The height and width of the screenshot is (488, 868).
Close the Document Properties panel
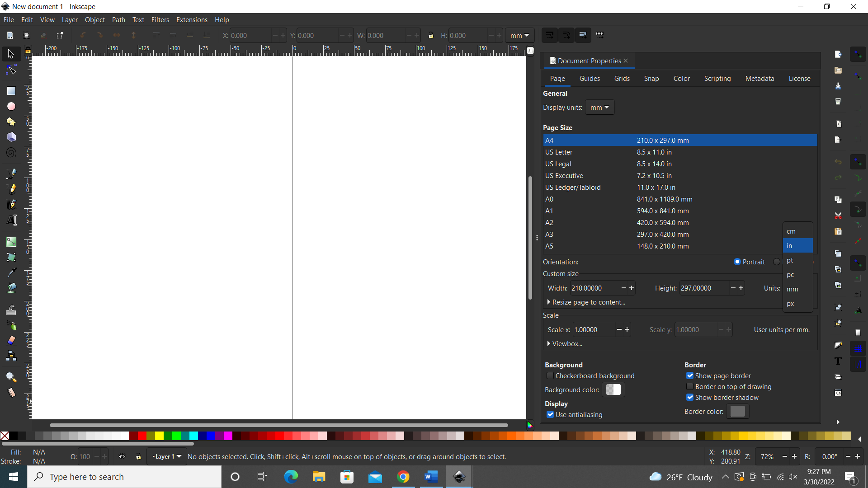627,61
